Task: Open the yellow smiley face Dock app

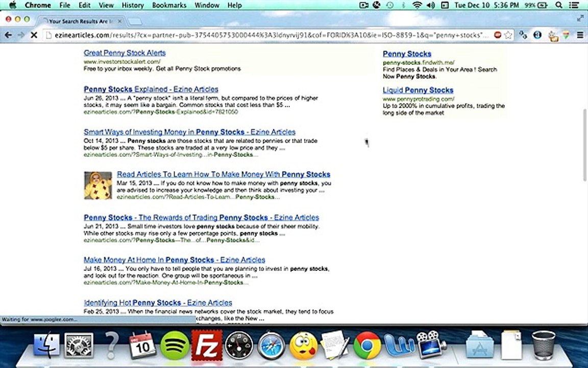Action: tap(303, 346)
